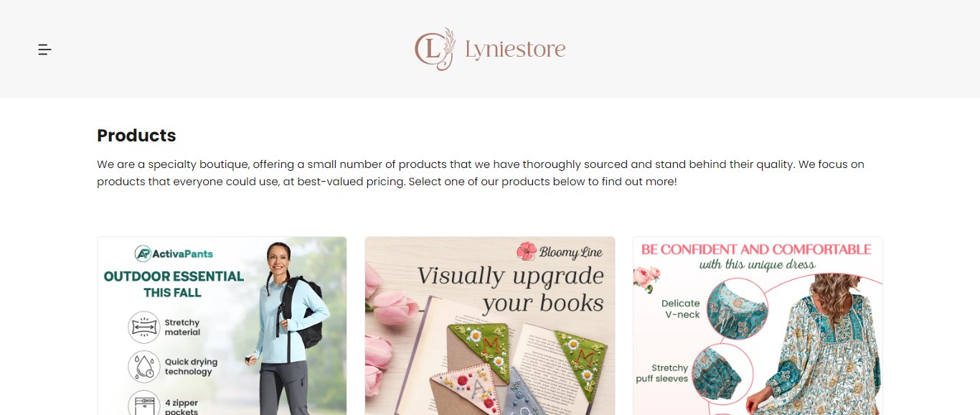Screen dimensions: 980x415
Task: Click the Stretchy material icon
Action: click(144, 327)
